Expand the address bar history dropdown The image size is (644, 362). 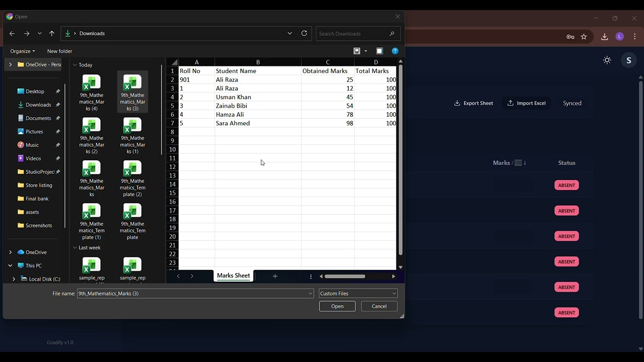coord(290,33)
